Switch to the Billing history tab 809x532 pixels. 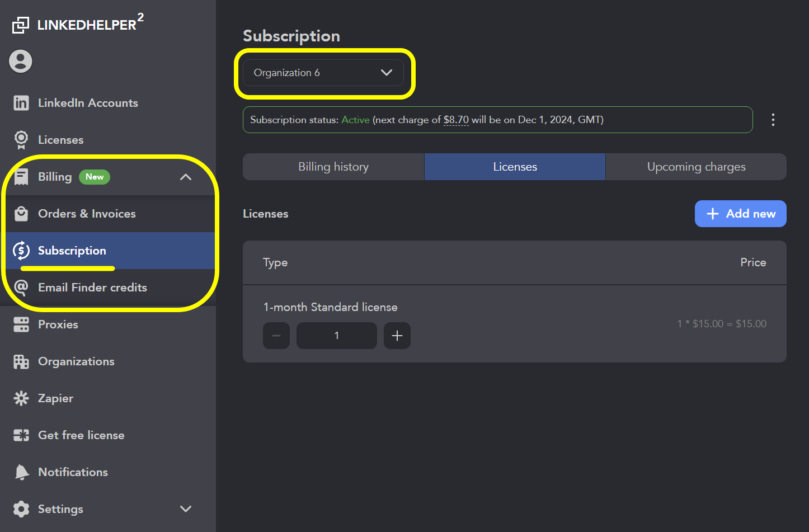pos(333,166)
